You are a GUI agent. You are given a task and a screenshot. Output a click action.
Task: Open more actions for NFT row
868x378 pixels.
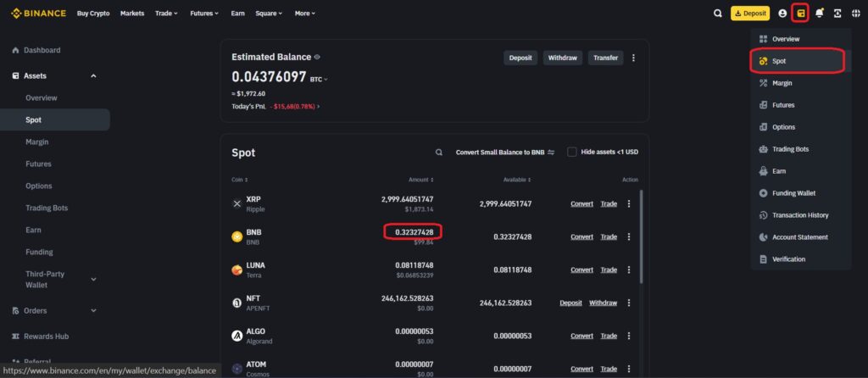628,303
